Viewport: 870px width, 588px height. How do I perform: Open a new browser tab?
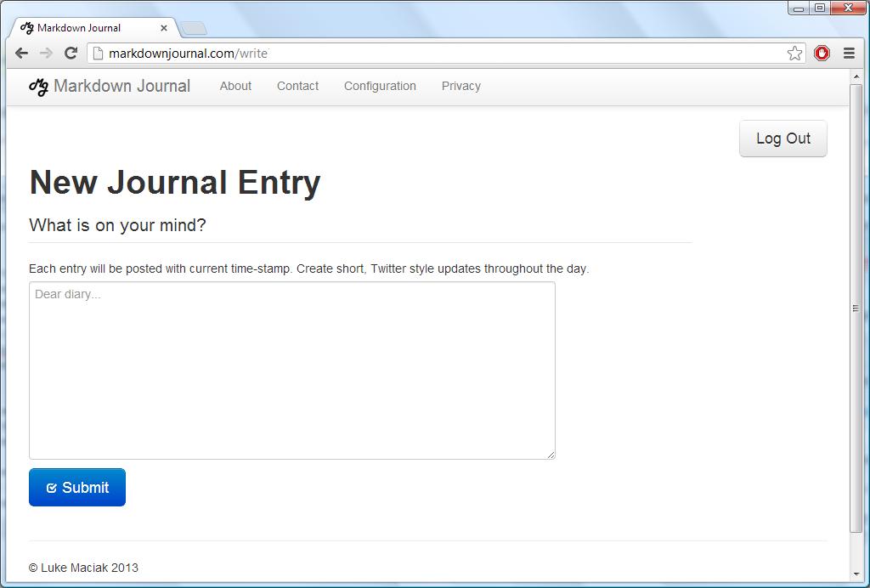coord(194,29)
